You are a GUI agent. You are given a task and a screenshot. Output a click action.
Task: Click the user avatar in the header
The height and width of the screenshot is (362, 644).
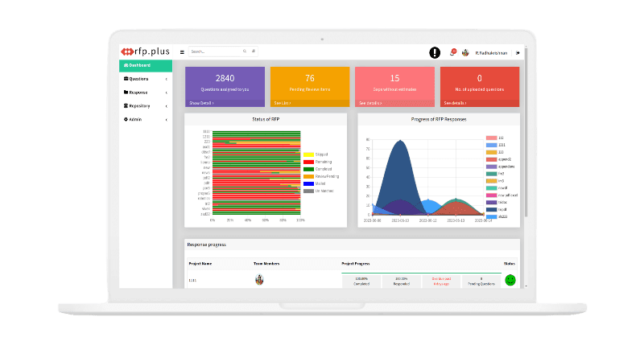click(466, 52)
